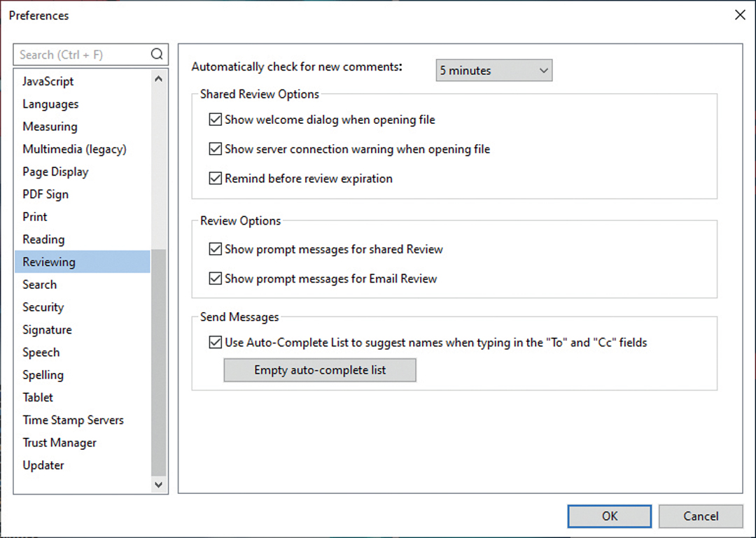Close the Preferences dialog with X
This screenshot has height=538, width=756.
coord(740,15)
